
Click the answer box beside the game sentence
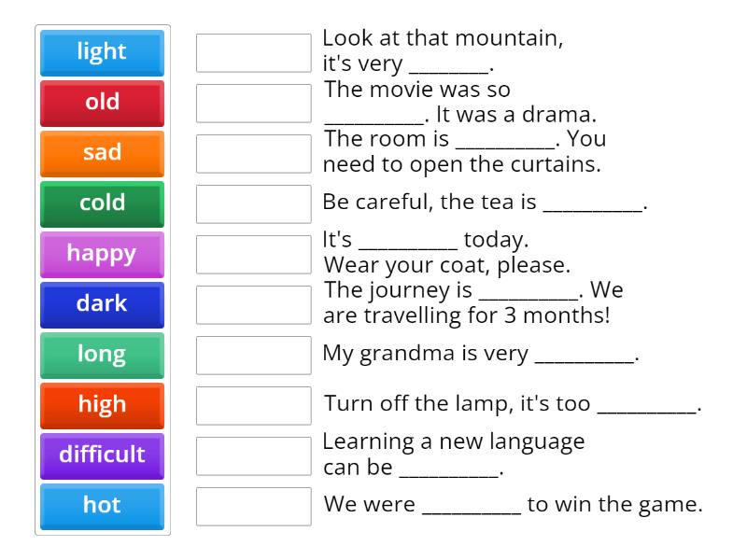tap(253, 505)
